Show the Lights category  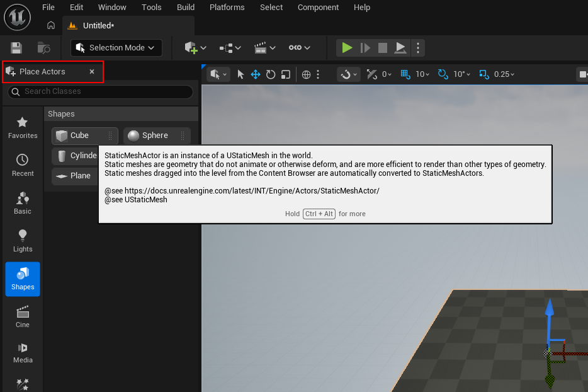click(x=23, y=241)
